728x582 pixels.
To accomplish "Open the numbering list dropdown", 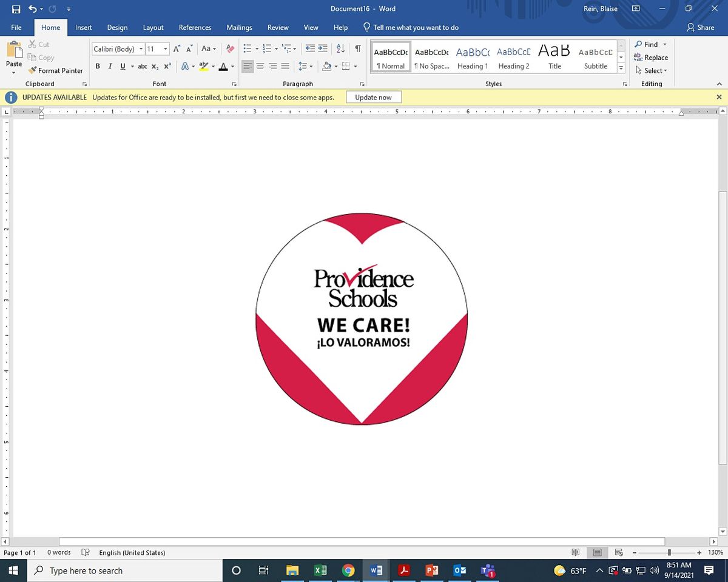I will point(277,48).
